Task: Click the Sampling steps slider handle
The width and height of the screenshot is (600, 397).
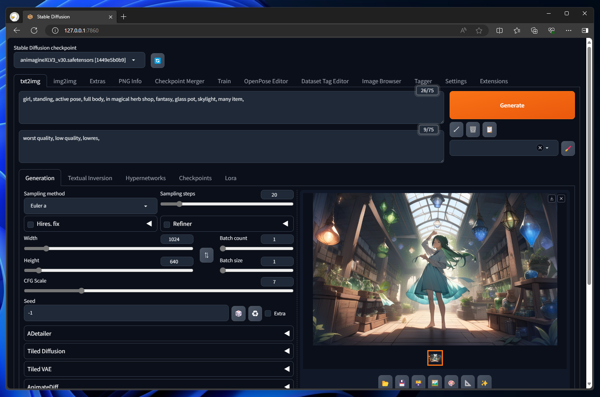Action: tap(179, 204)
